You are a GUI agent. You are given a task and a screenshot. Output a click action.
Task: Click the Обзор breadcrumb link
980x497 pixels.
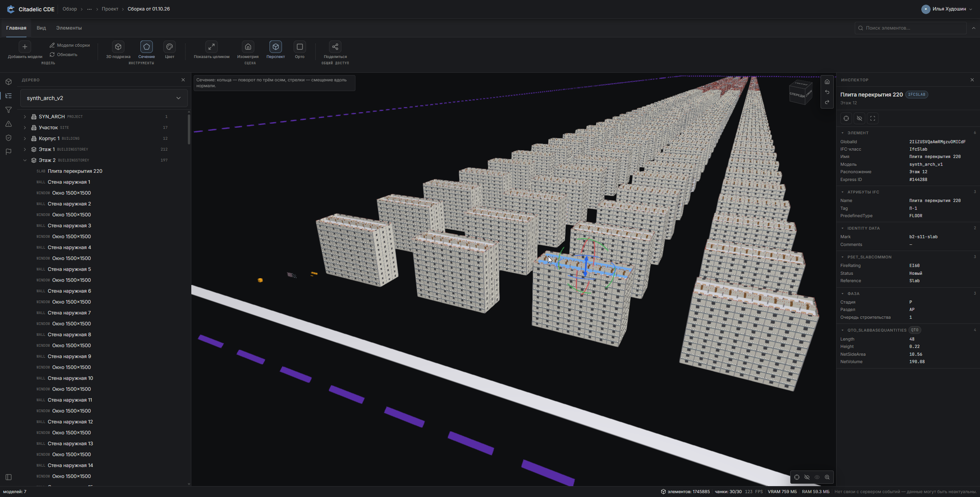(x=70, y=9)
